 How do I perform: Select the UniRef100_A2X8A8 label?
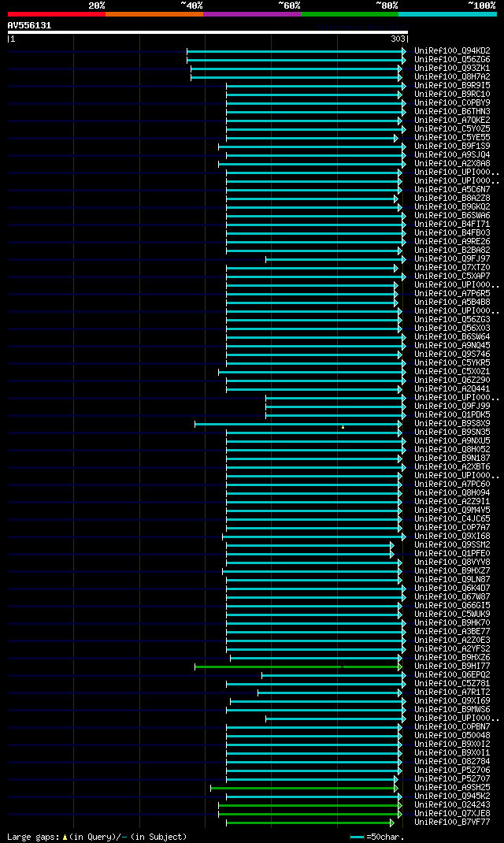[452, 163]
